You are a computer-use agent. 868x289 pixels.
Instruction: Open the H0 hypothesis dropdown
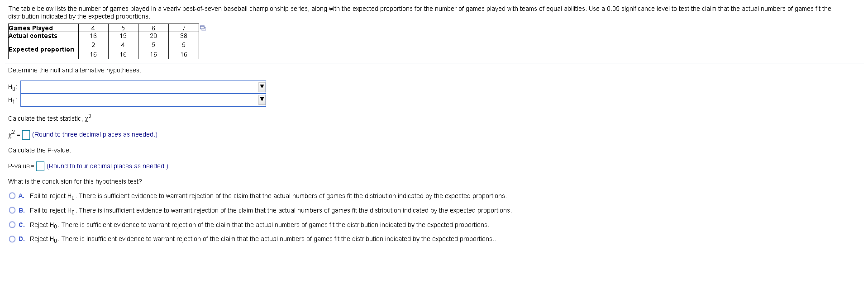pos(143,86)
